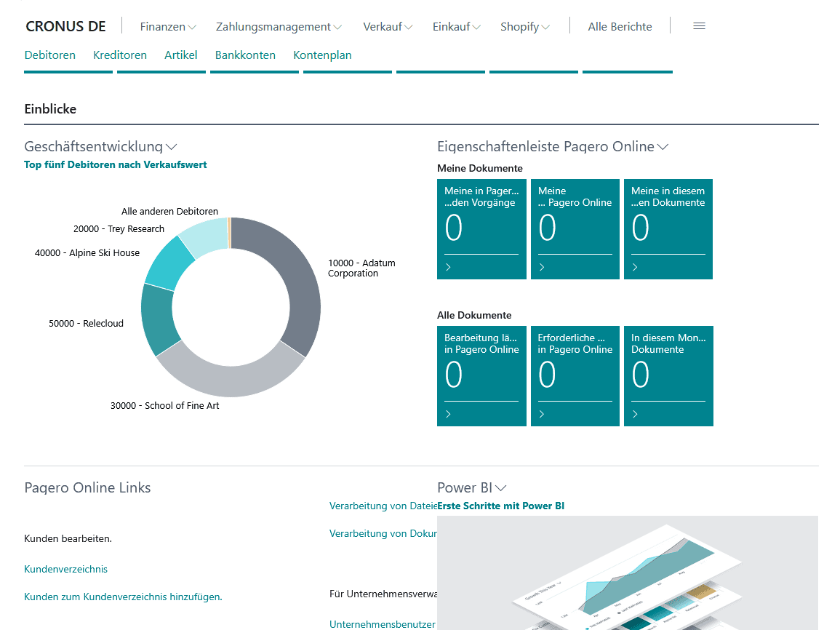Click arrow on 'Bearbeitung läuft in Pagero Online' tile
The image size is (840, 630).
click(x=448, y=414)
